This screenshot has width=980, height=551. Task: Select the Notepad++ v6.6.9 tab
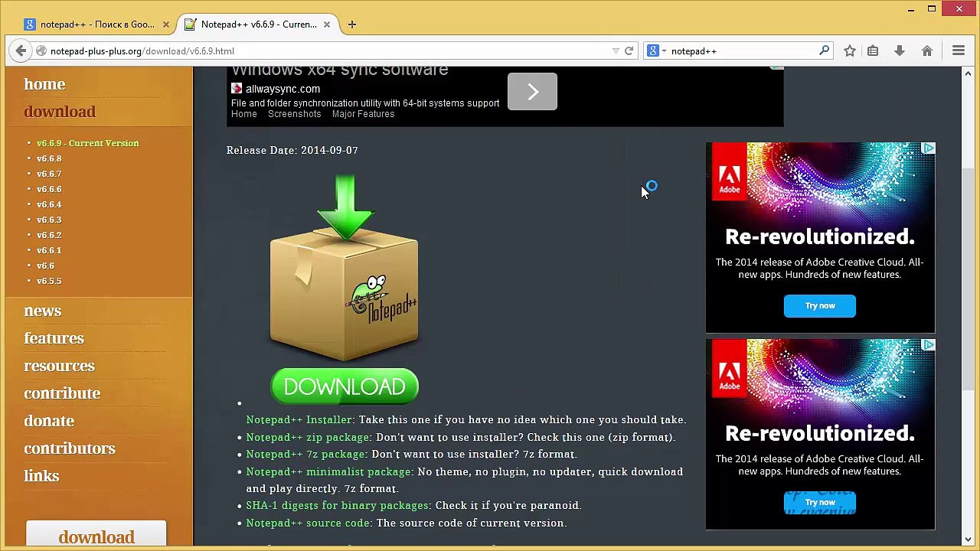click(257, 24)
